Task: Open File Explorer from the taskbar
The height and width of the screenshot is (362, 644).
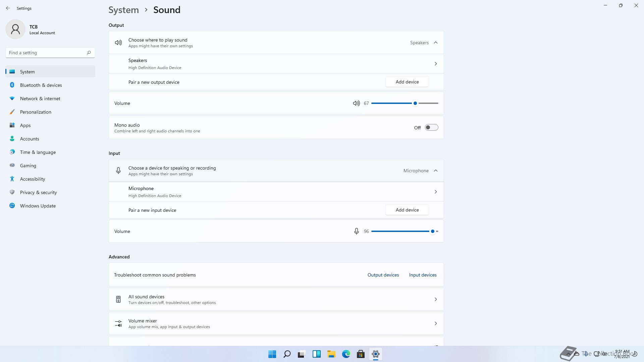Action: point(331,354)
